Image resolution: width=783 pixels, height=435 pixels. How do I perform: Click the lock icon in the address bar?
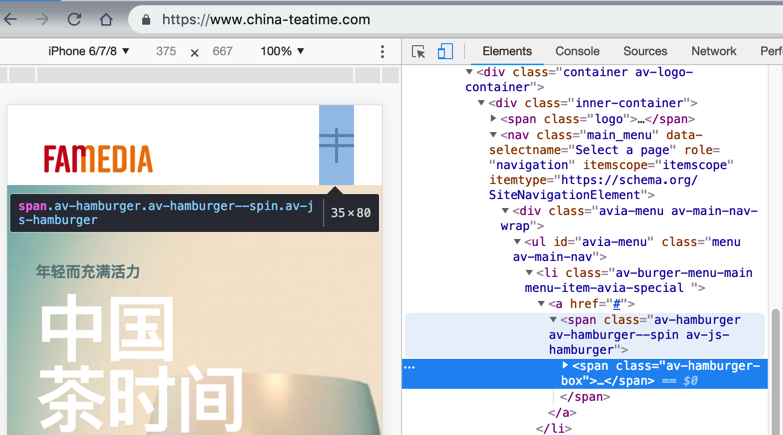pos(146,19)
